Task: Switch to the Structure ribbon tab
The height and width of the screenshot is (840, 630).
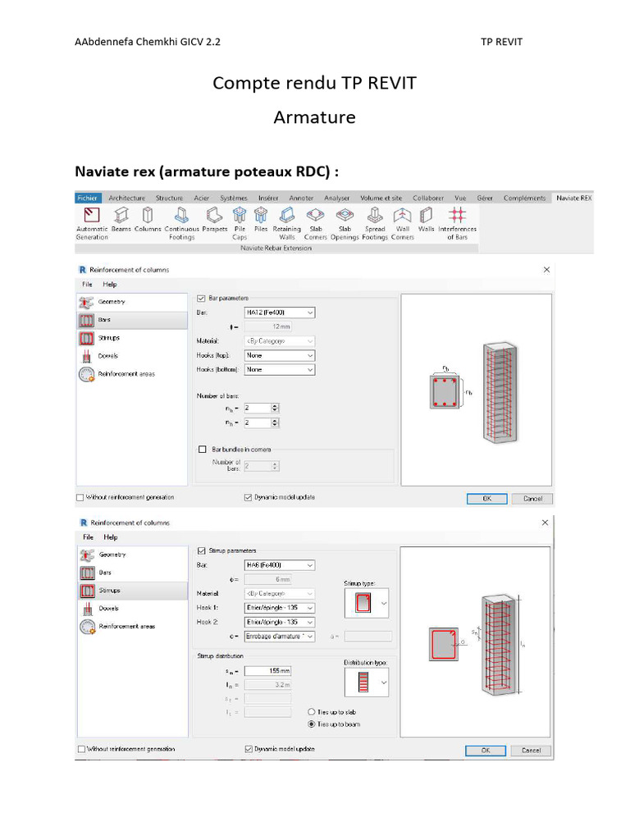Action: [169, 199]
